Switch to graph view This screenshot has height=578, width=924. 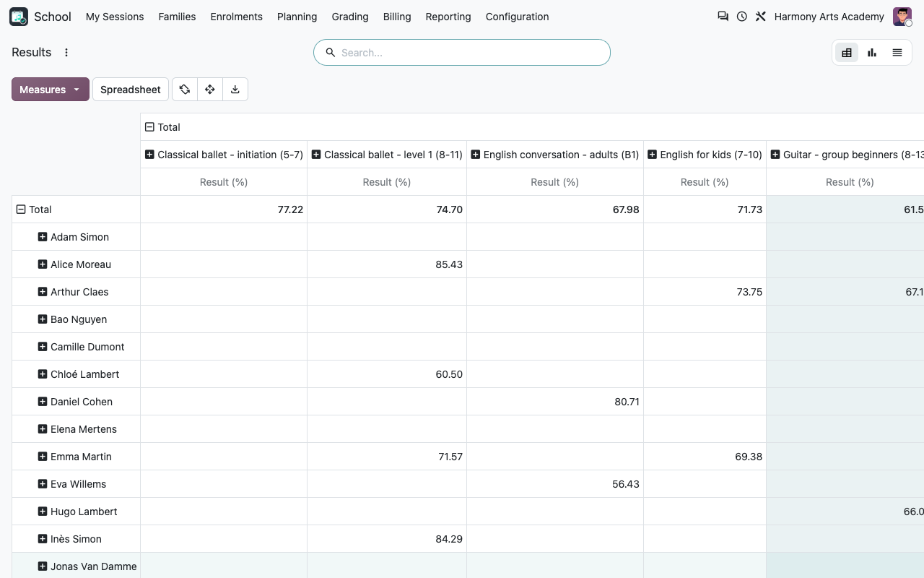[x=872, y=53]
